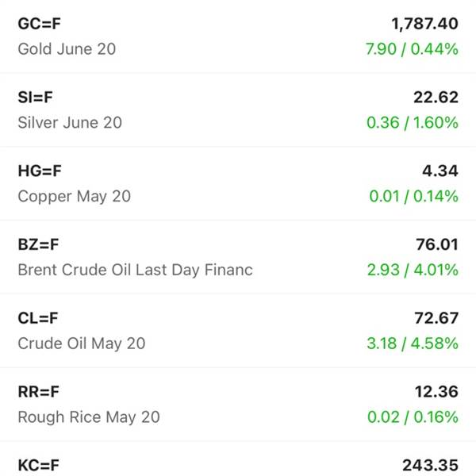Select Crude Oil May 20 contract name
This screenshot has height=476, width=476.
tap(82, 344)
